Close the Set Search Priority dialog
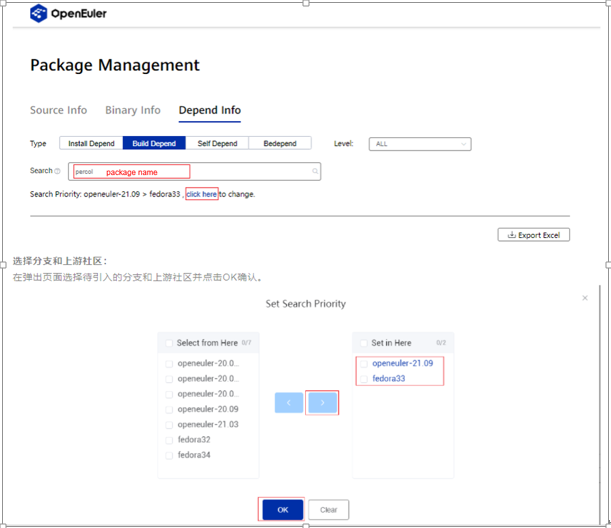 585,298
